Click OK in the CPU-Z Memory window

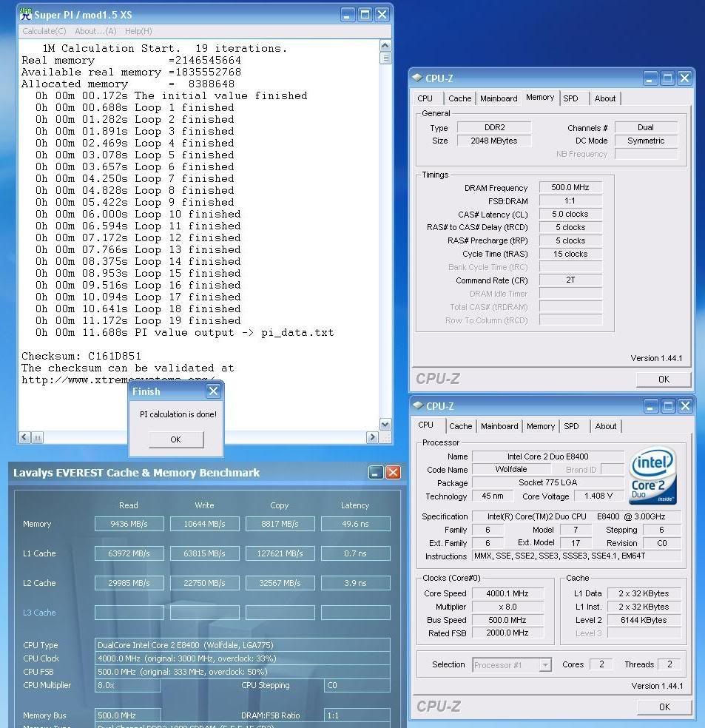point(664,380)
